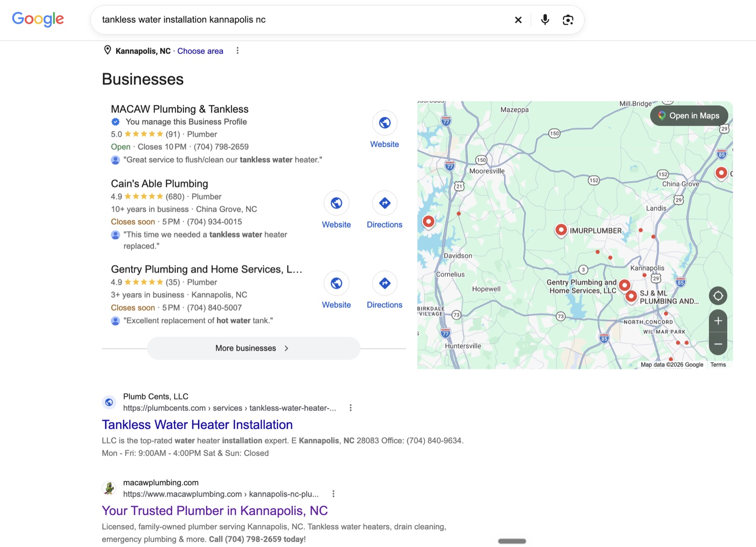
Task: Click Mooresville label on map
Action: (x=487, y=171)
